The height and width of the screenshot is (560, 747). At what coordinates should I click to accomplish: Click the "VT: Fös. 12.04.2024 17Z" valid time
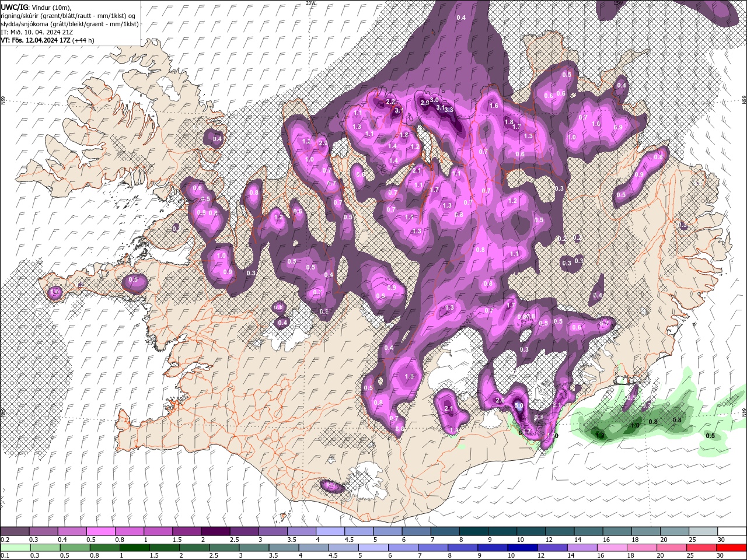coord(36,40)
